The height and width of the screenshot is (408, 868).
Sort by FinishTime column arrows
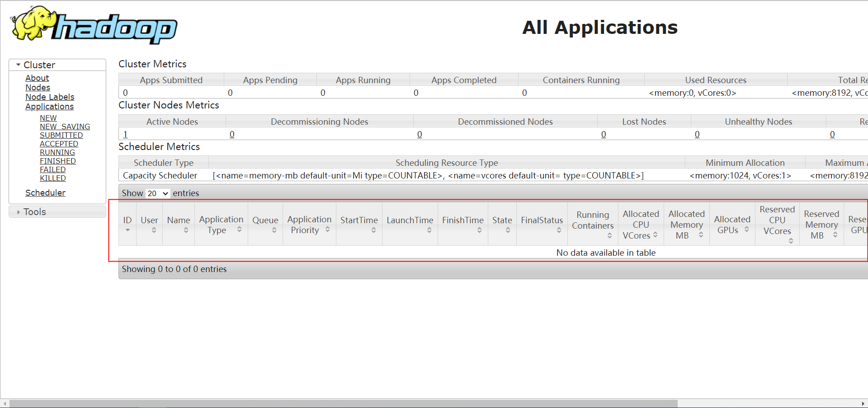(479, 230)
